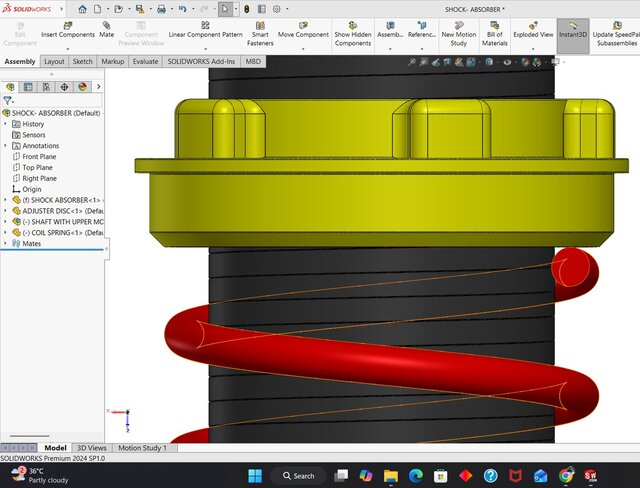Viewport: 640px width, 488px height.
Task: Create an Exploded View
Action: (533, 30)
